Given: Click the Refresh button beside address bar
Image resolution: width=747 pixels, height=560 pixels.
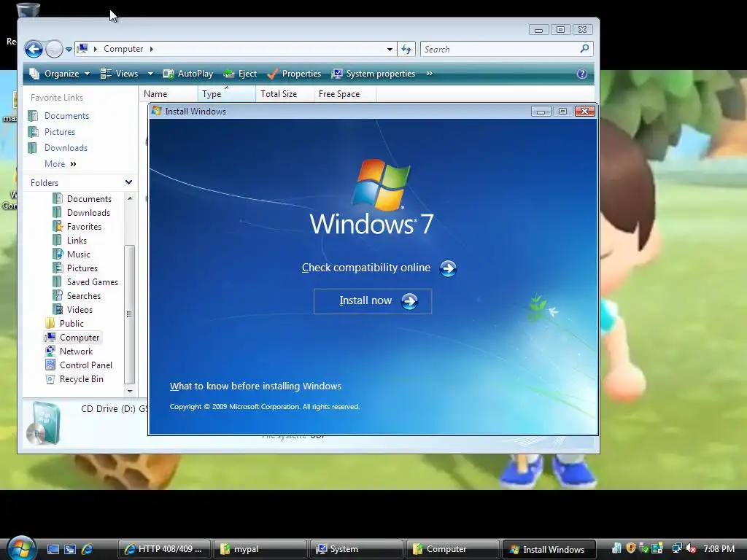Looking at the screenshot, I should [406, 49].
